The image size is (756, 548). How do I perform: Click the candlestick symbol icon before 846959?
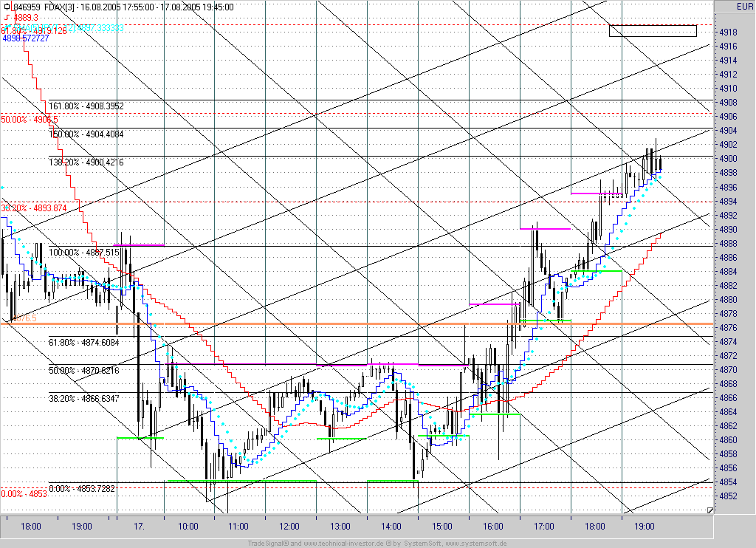[x=6, y=7]
